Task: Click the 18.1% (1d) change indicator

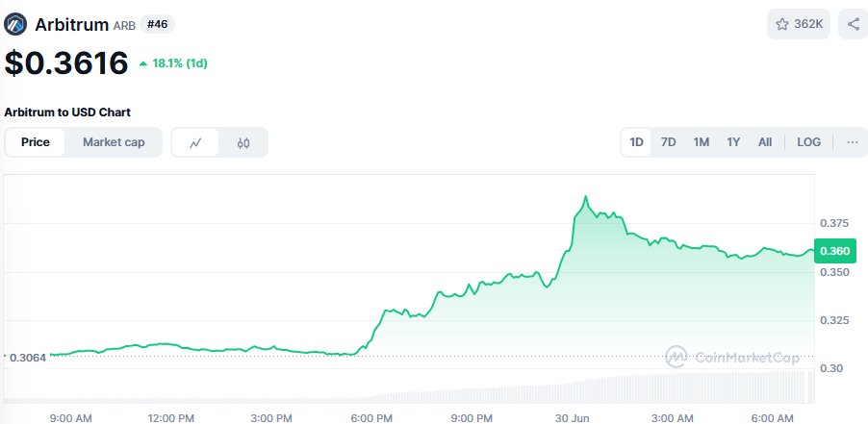Action: [x=173, y=63]
